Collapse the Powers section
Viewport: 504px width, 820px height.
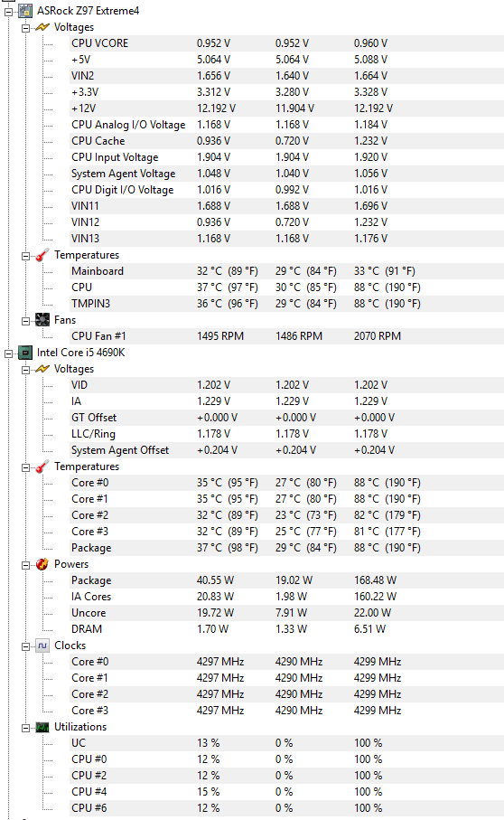pos(25,565)
